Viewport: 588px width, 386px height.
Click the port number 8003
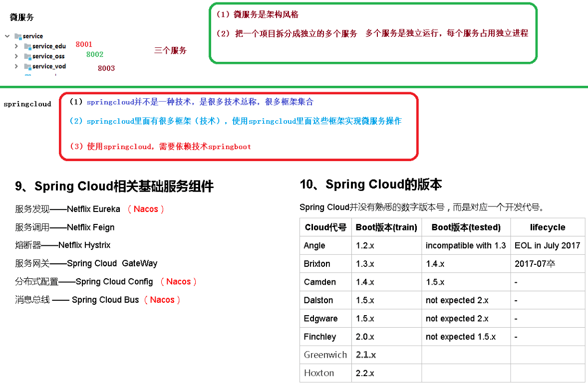tap(106, 68)
